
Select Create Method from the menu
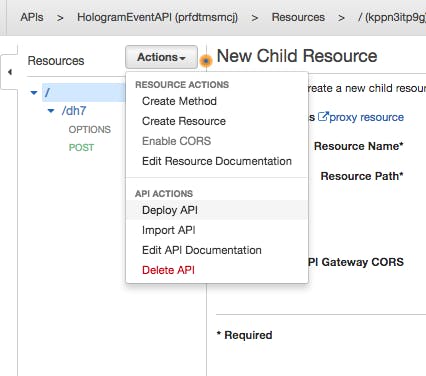point(179,101)
